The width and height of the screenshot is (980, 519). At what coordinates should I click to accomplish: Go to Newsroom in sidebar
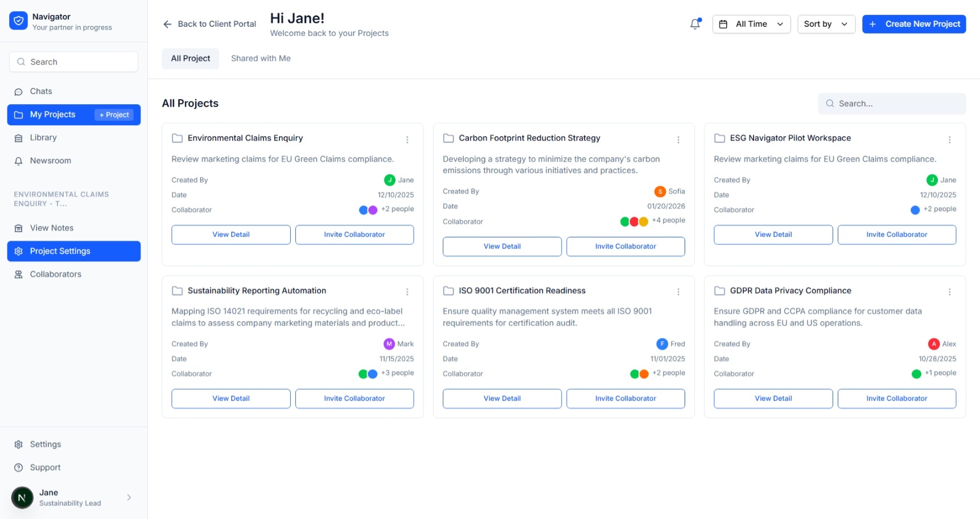(50, 161)
